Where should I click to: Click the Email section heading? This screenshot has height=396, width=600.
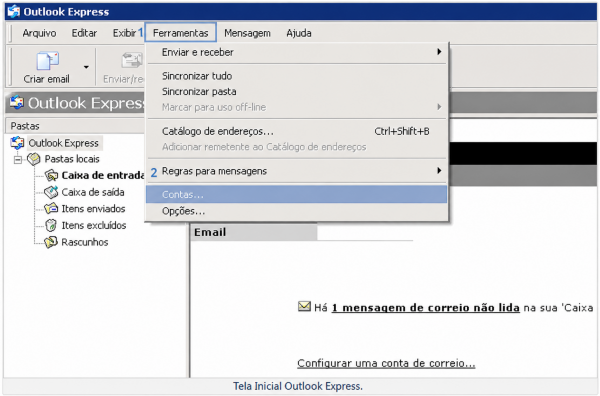point(210,232)
